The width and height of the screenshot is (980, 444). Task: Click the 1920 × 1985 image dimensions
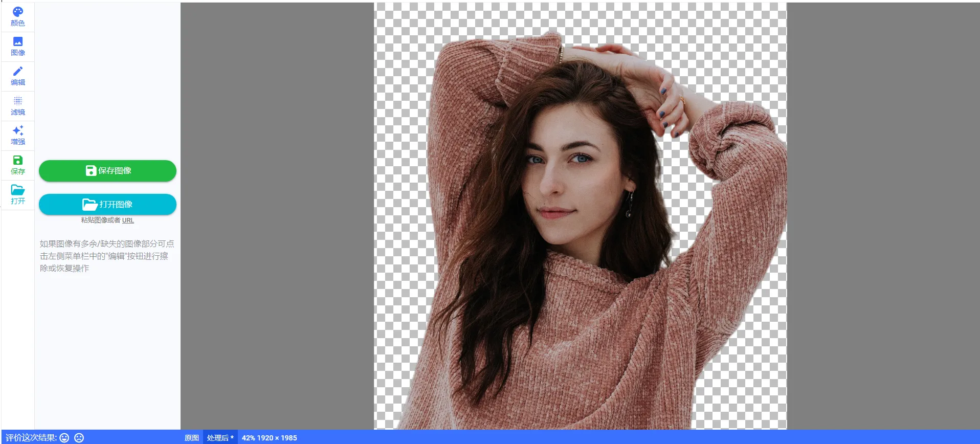[277, 438]
